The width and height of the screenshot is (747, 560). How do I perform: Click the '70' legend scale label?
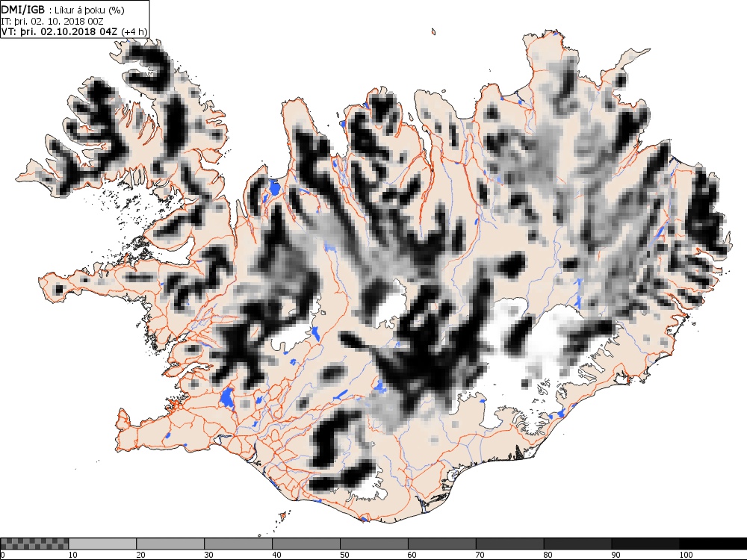[480, 556]
